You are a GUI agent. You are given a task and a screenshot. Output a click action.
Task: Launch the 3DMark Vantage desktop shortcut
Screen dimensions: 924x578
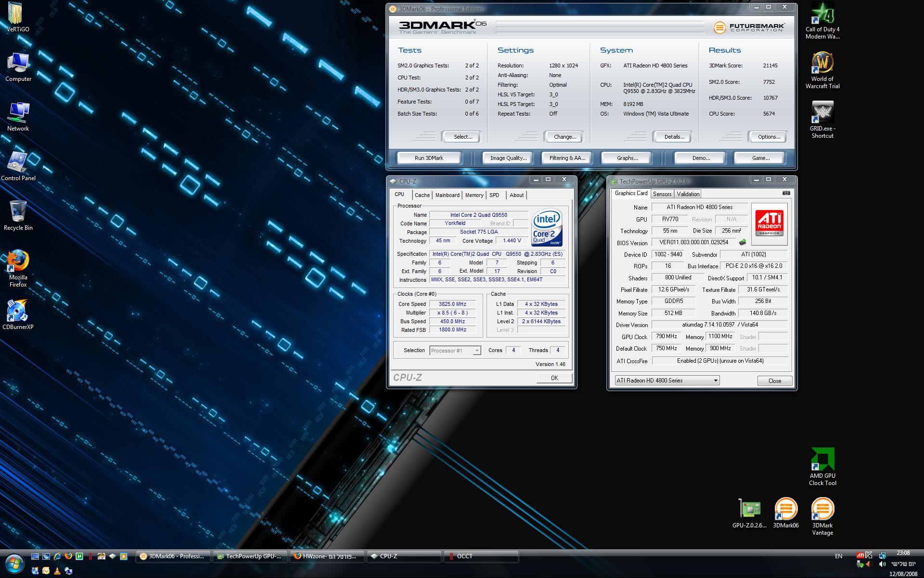tap(822, 517)
